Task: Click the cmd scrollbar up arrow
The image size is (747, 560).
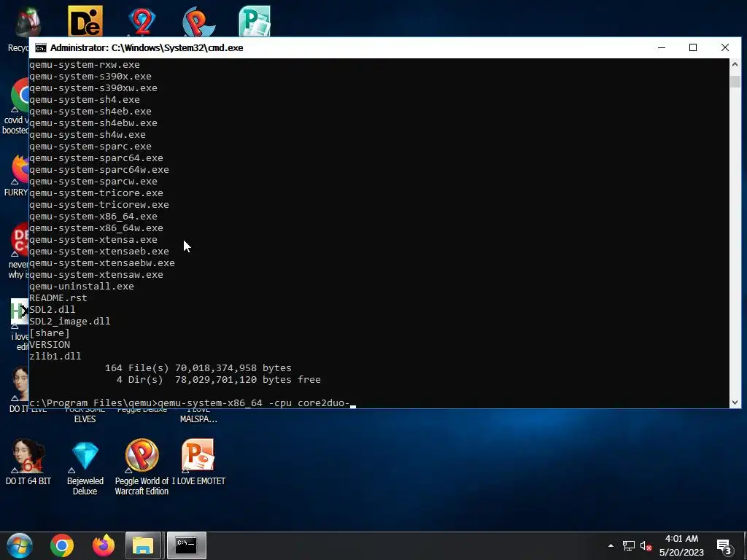Action: click(735, 64)
